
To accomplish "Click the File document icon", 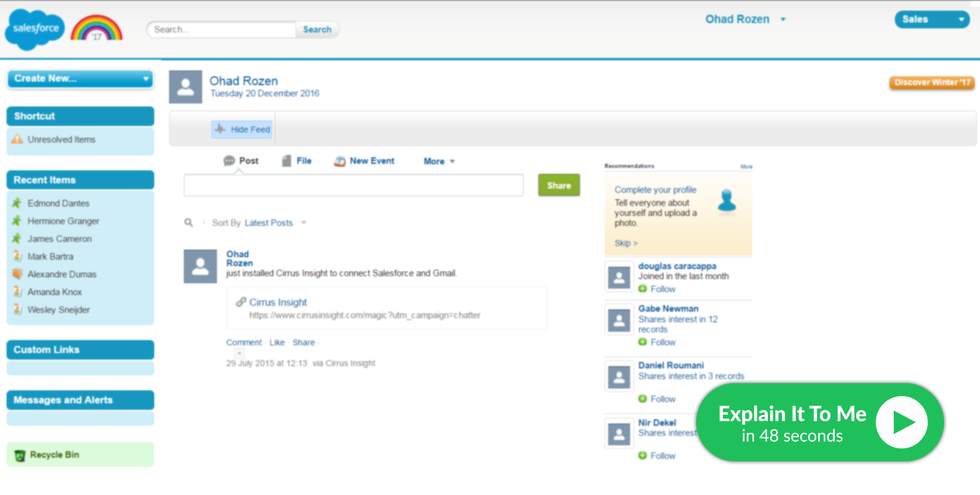I will 287,161.
